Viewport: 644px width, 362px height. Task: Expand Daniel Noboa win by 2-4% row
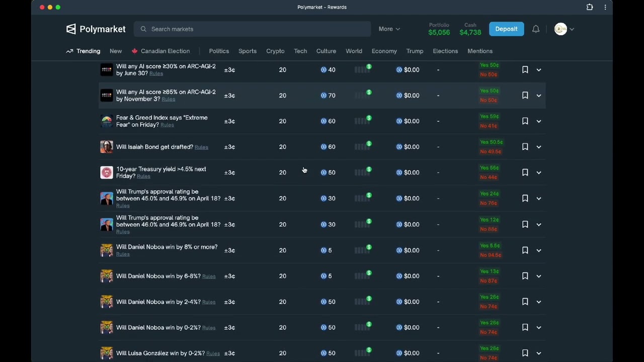point(539,302)
